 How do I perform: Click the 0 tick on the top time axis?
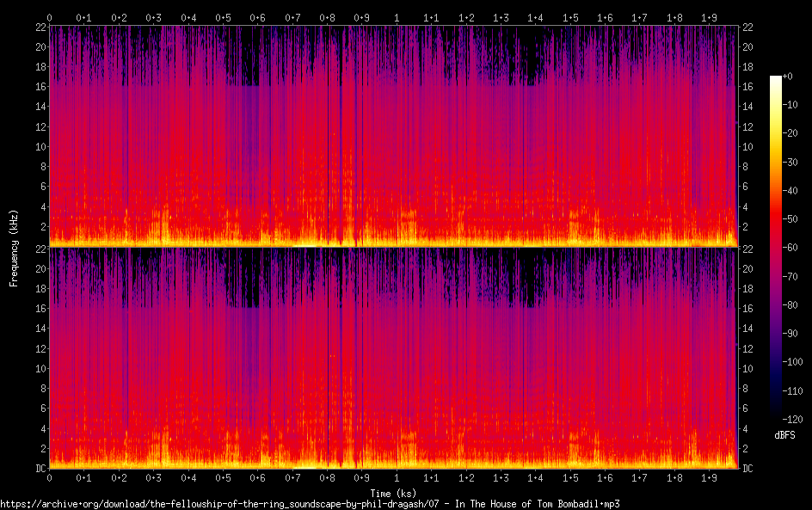click(49, 17)
